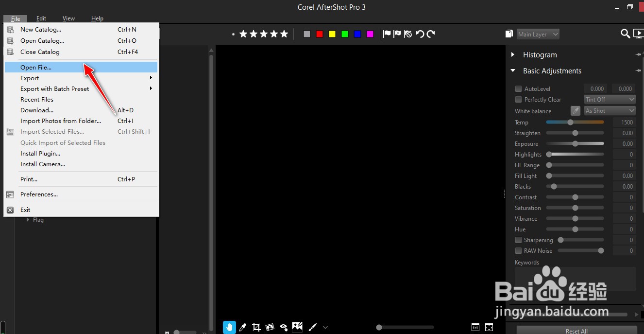
Task: Adjust the Contrast slider
Action: click(575, 197)
